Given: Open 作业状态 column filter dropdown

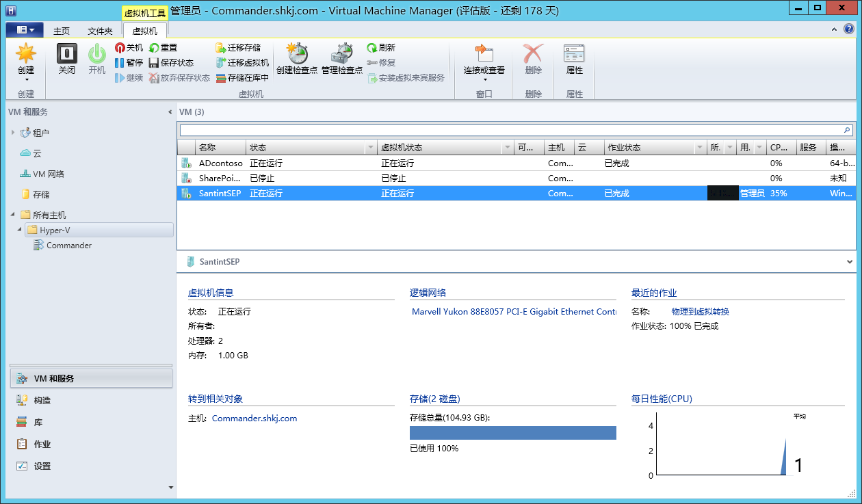Looking at the screenshot, I should click(700, 148).
